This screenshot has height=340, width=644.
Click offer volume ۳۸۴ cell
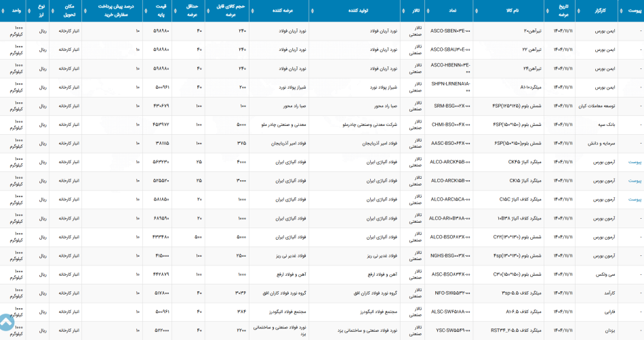coord(241,312)
